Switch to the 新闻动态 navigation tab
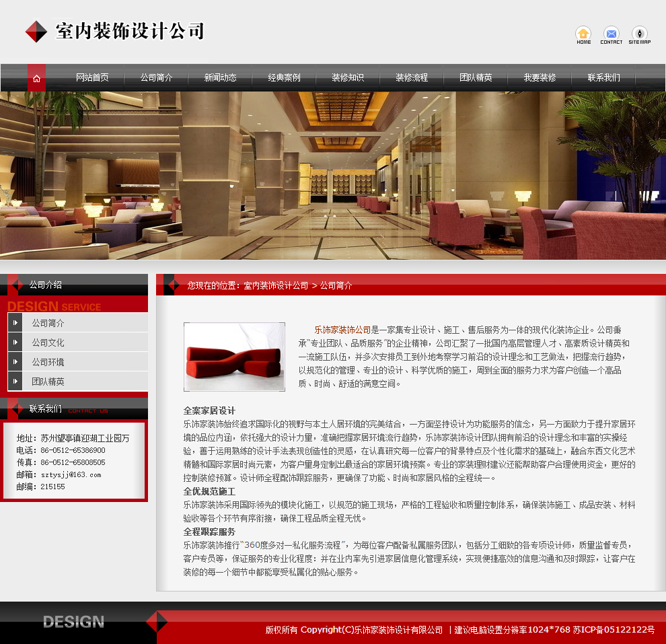 click(221, 77)
